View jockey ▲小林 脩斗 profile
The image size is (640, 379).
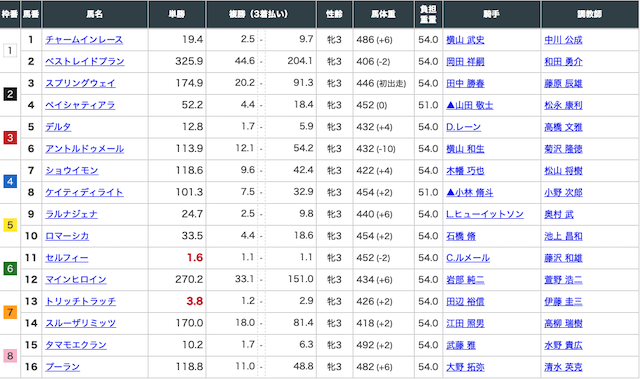(x=470, y=193)
